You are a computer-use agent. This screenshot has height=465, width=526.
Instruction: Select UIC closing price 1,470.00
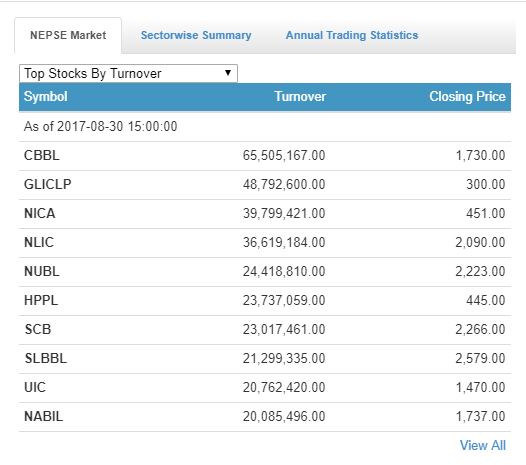(x=480, y=387)
